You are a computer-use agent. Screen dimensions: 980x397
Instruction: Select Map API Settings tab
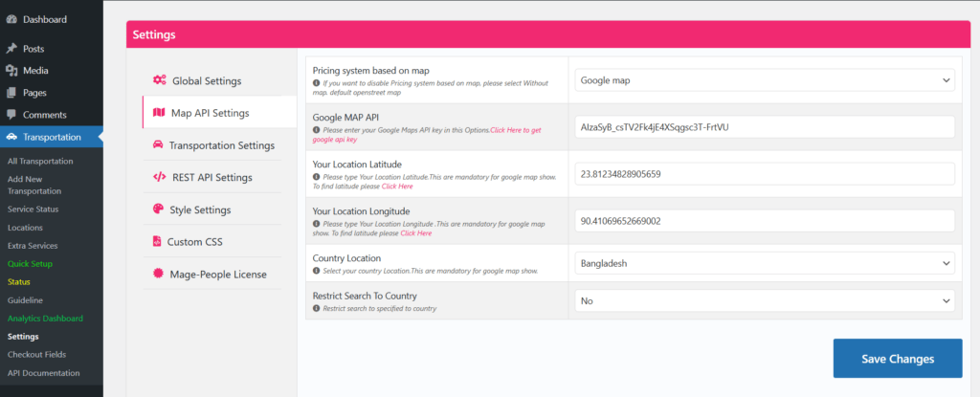tap(219, 113)
